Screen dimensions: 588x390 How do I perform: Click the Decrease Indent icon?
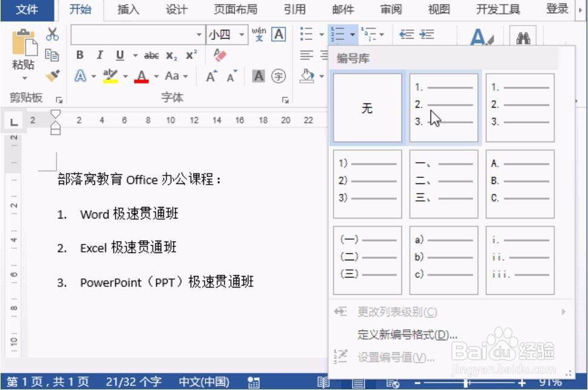406,35
